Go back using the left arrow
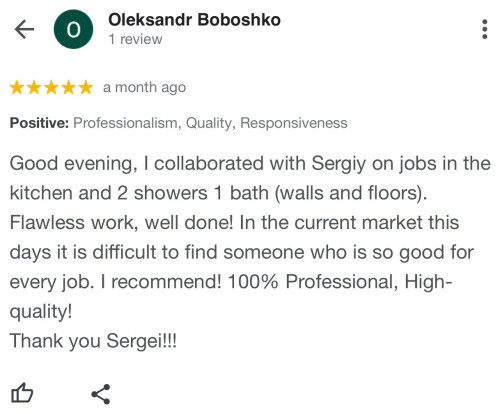This screenshot has width=500, height=414. click(x=24, y=29)
